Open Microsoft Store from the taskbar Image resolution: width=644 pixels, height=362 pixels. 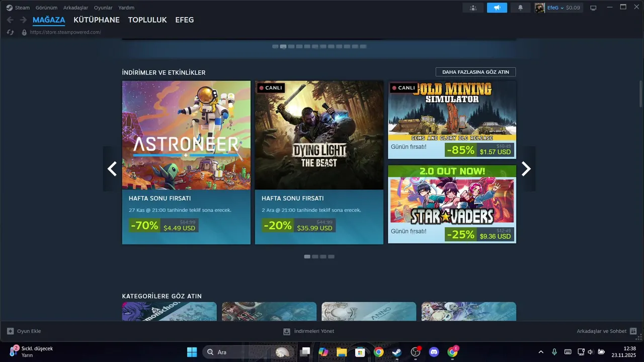360,352
